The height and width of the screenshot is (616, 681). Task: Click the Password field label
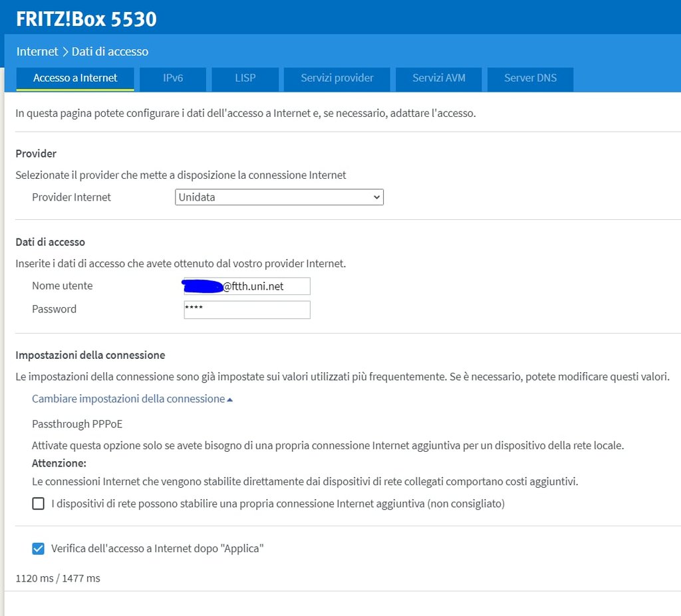(x=54, y=309)
